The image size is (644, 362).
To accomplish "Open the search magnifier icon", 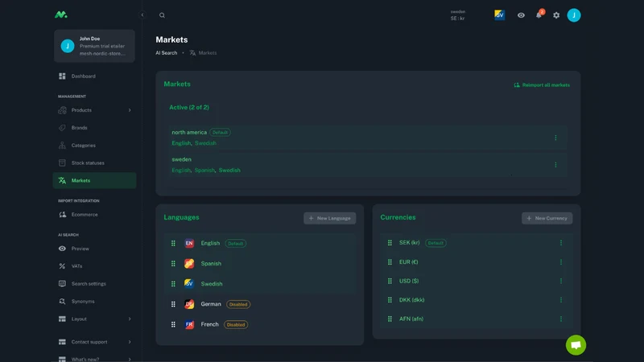I will pyautogui.click(x=163, y=15).
